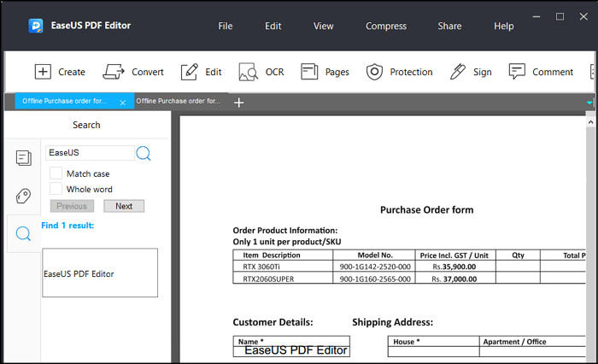Open the File menu
This screenshot has width=598, height=364.
pos(226,26)
